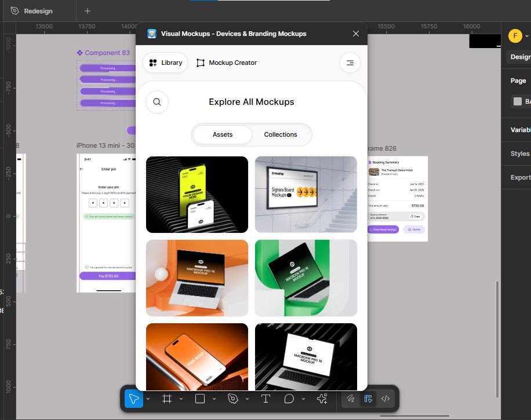Select the Comment tool

tap(289, 399)
